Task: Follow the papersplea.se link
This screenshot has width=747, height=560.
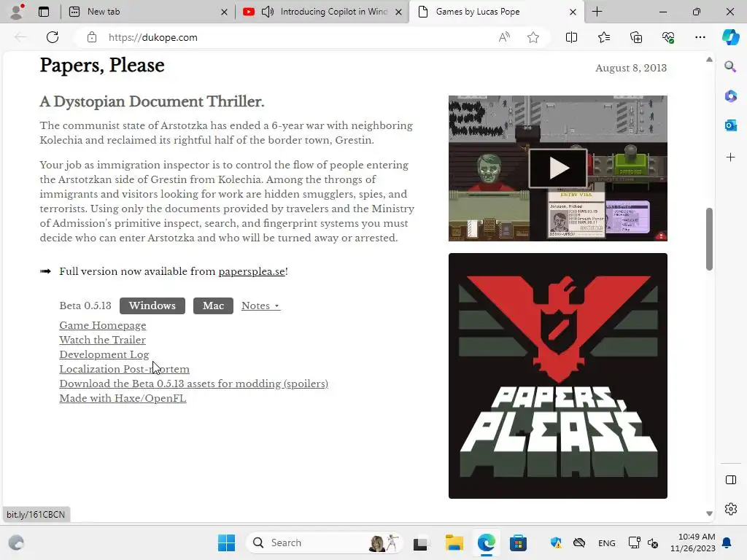Action: tap(252, 271)
